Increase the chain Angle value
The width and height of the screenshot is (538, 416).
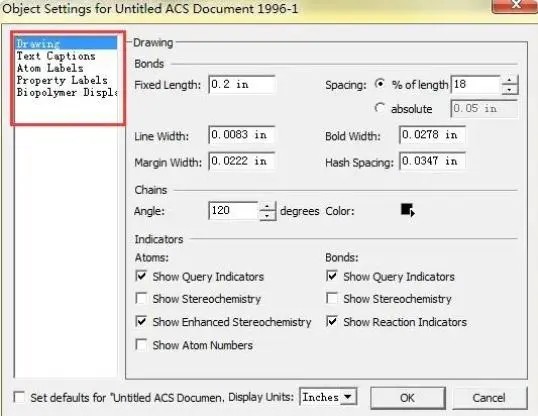(267, 207)
